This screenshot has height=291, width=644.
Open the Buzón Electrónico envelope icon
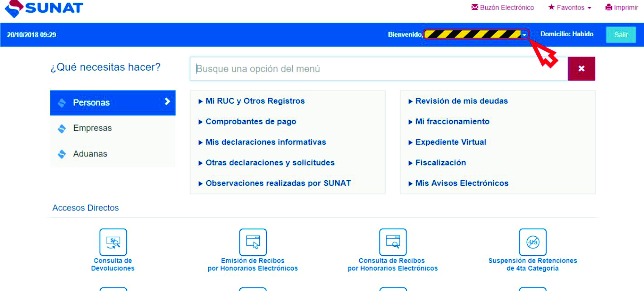(475, 7)
